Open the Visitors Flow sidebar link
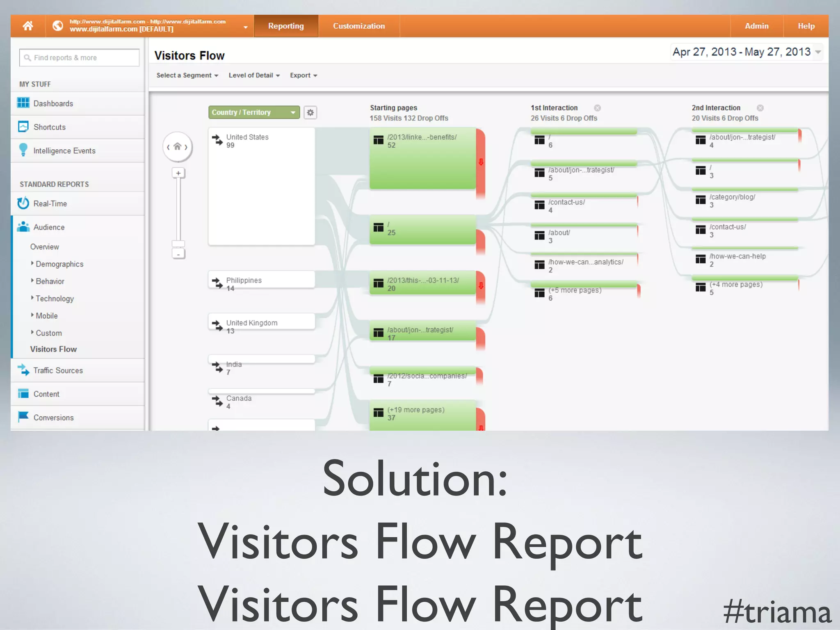Image resolution: width=840 pixels, height=630 pixels. 53,349
